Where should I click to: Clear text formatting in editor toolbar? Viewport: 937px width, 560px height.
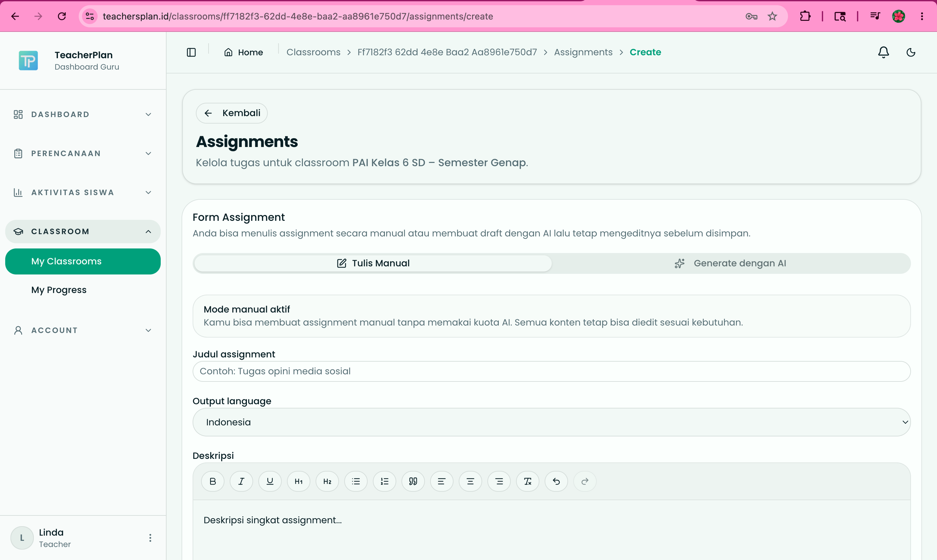(527, 481)
